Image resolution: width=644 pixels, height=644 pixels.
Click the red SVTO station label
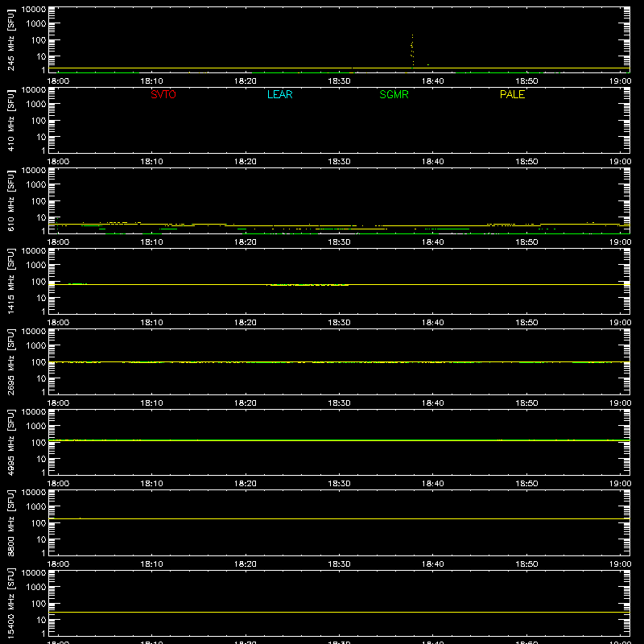[x=163, y=94]
